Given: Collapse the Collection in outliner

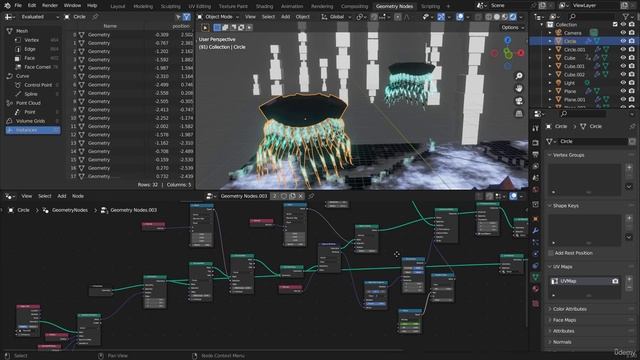Looking at the screenshot, I should tap(542, 24).
